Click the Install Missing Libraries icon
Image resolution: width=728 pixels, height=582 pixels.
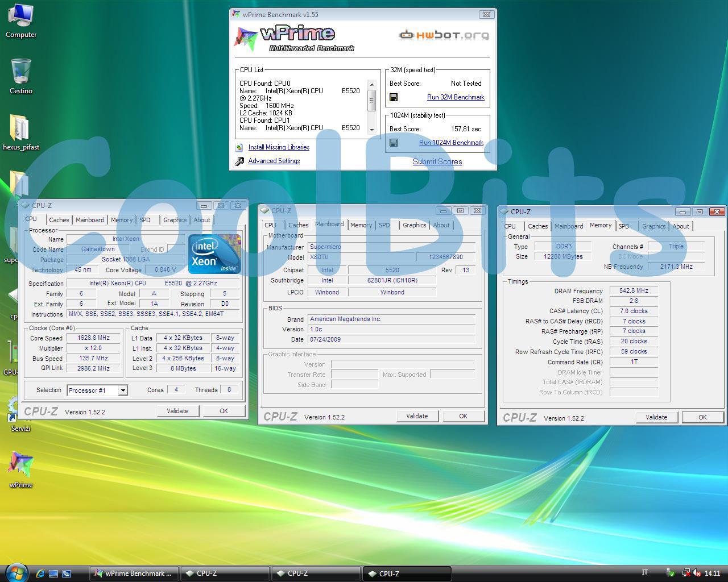click(x=239, y=147)
